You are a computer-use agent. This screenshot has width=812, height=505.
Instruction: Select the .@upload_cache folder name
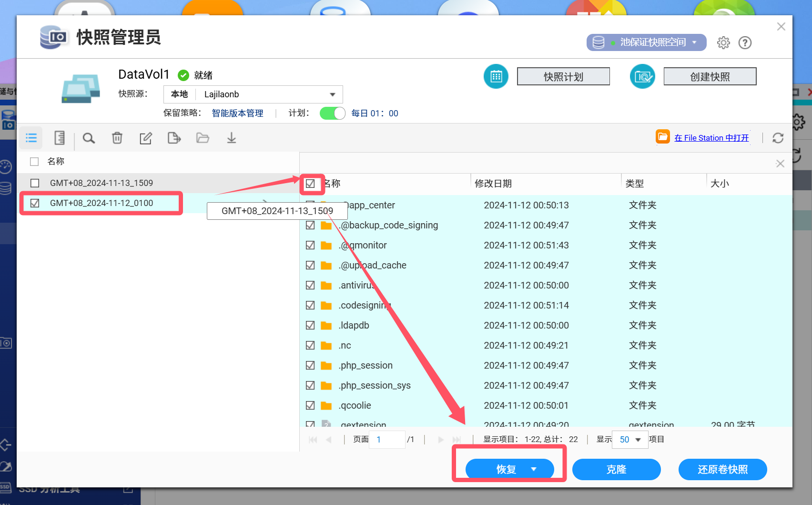click(x=372, y=265)
